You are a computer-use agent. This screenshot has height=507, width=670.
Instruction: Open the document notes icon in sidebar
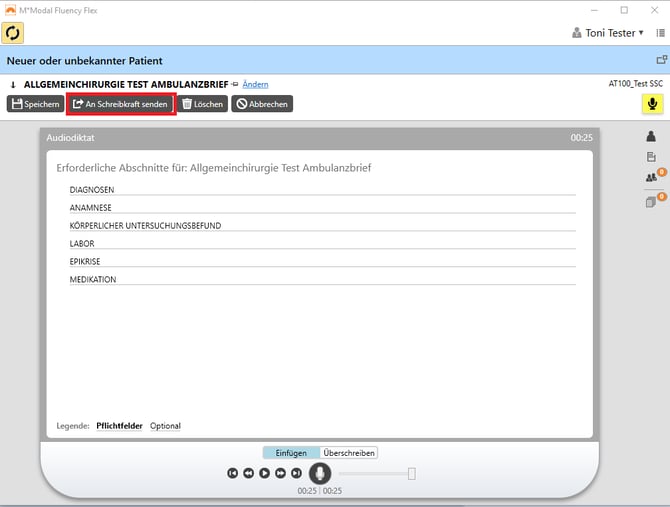coord(651,157)
